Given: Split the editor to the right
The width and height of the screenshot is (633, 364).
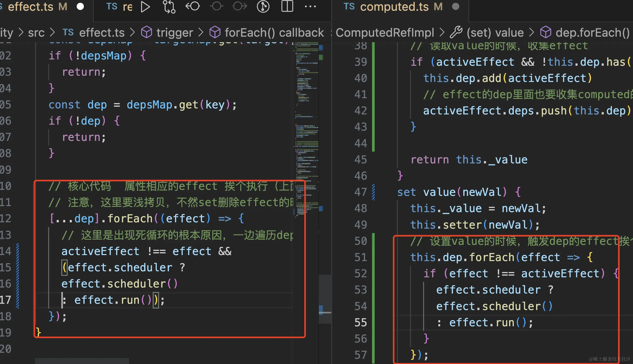Looking at the screenshot, I should click(287, 7).
